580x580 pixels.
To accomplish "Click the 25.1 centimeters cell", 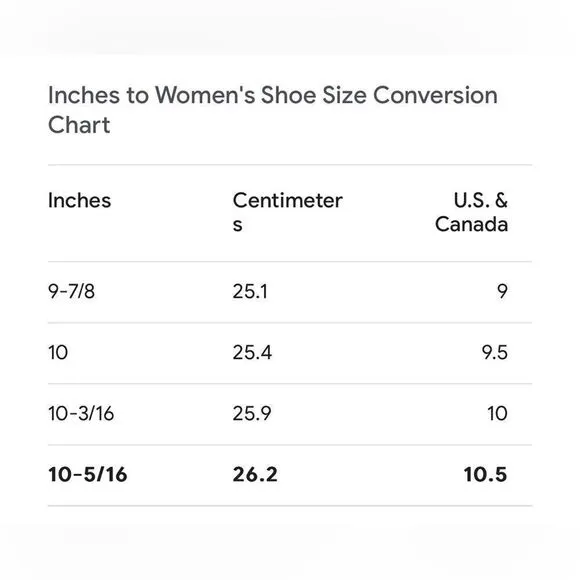I will click(250, 291).
